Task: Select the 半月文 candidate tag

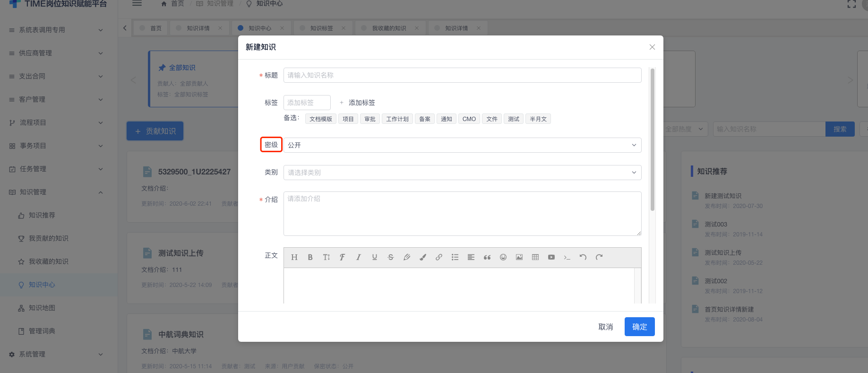Action: (x=538, y=119)
